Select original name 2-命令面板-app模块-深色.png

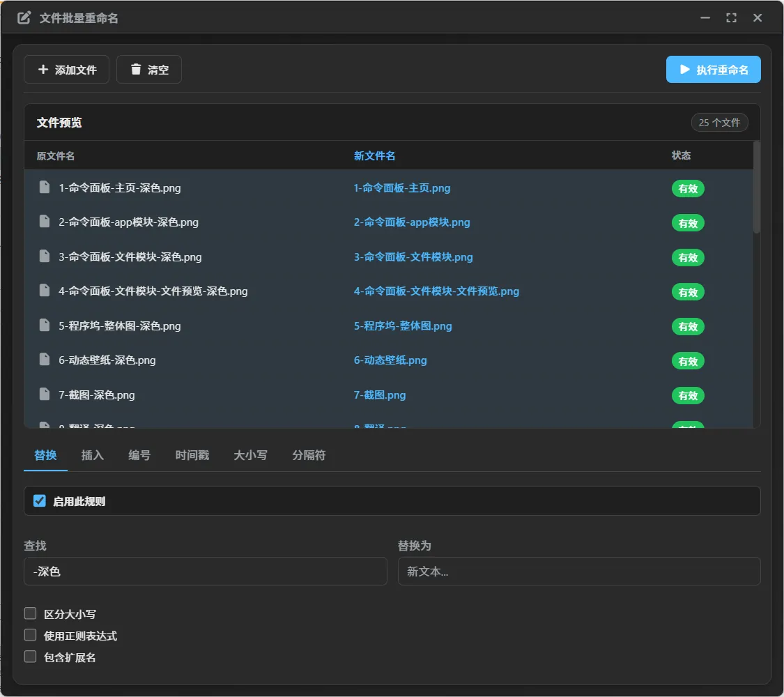tap(128, 222)
